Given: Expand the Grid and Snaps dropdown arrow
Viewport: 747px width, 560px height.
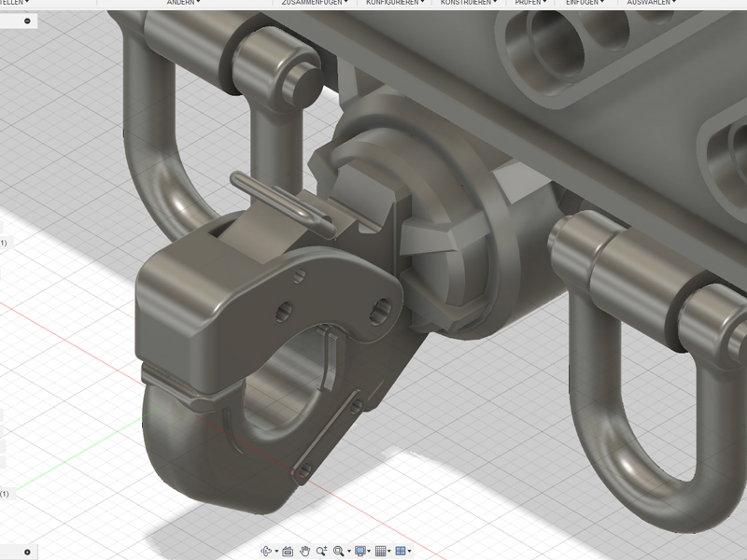Looking at the screenshot, I should 390,553.
